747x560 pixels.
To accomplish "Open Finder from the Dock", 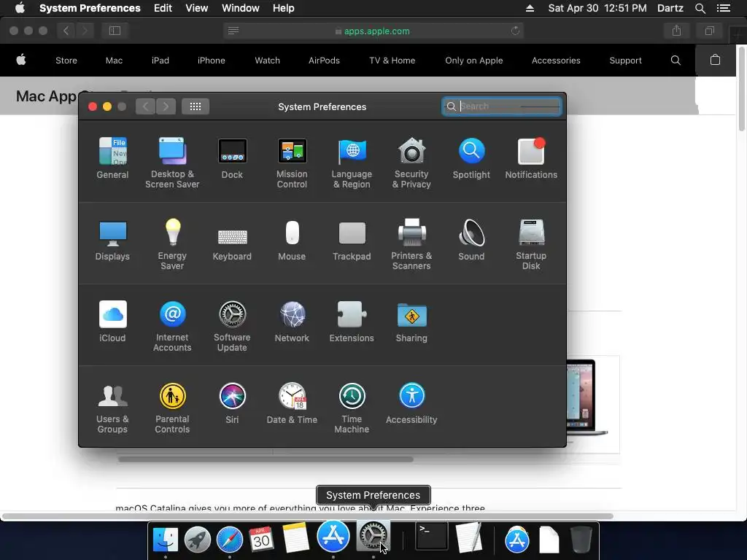I will (166, 539).
